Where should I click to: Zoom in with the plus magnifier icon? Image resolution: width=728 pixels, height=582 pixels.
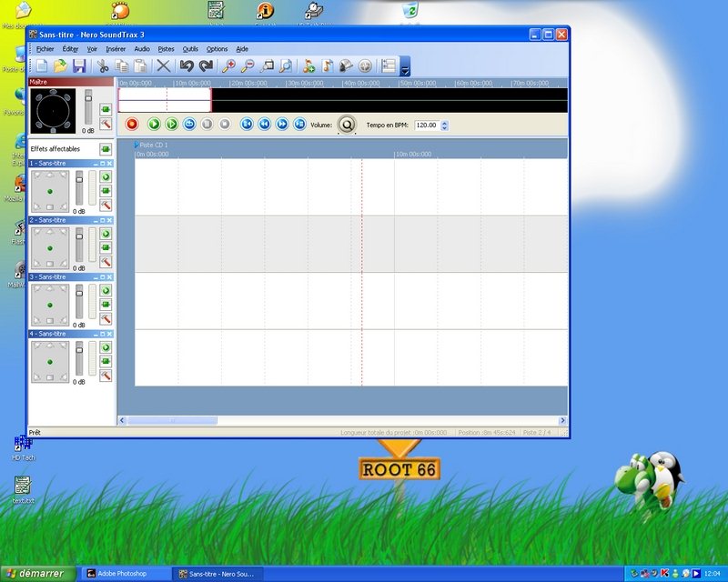pyautogui.click(x=228, y=65)
